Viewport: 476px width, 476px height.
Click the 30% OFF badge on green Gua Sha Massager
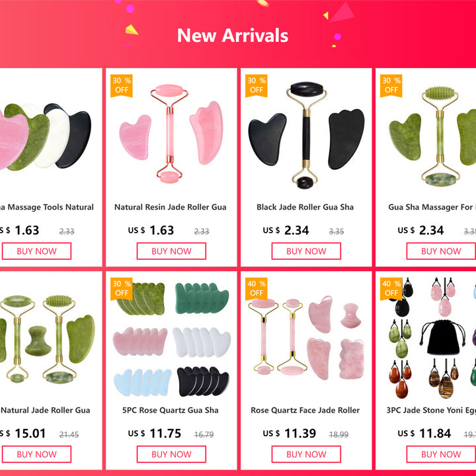tap(391, 86)
